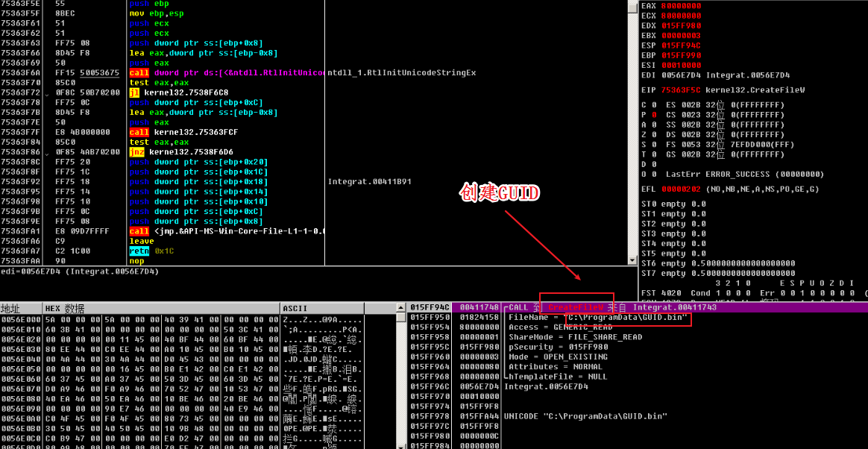Toggle the O overflow flag value
868x449 pixels.
tap(654, 175)
